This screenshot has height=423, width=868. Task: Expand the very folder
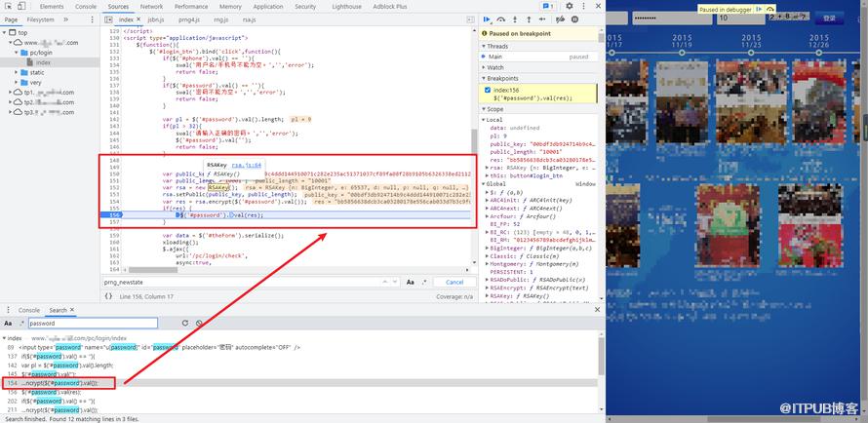(x=17, y=83)
